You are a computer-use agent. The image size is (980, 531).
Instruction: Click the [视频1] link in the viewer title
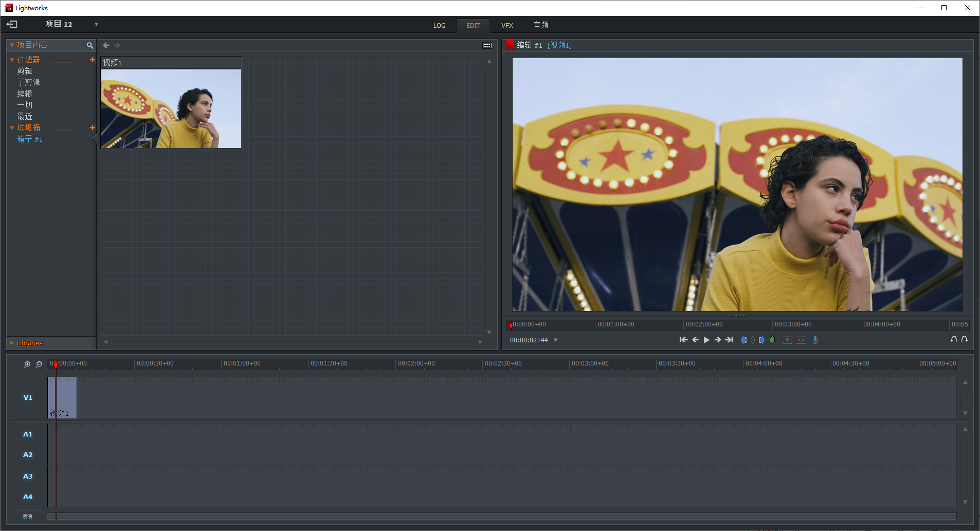tap(559, 45)
